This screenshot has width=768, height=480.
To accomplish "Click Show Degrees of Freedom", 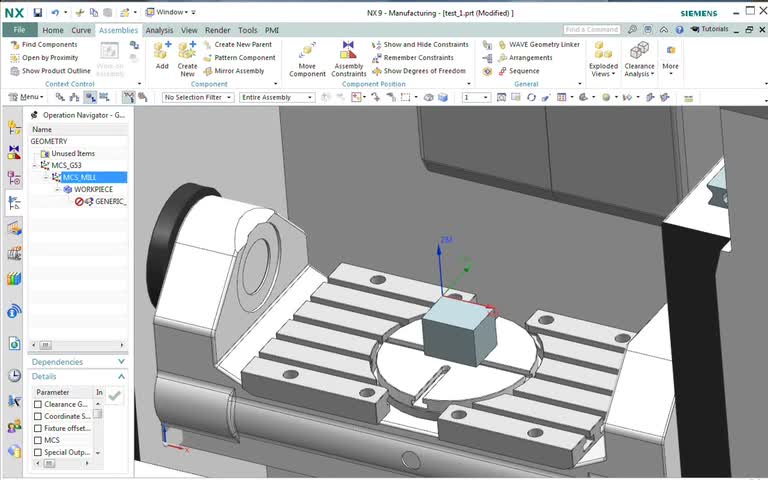I will [419, 71].
